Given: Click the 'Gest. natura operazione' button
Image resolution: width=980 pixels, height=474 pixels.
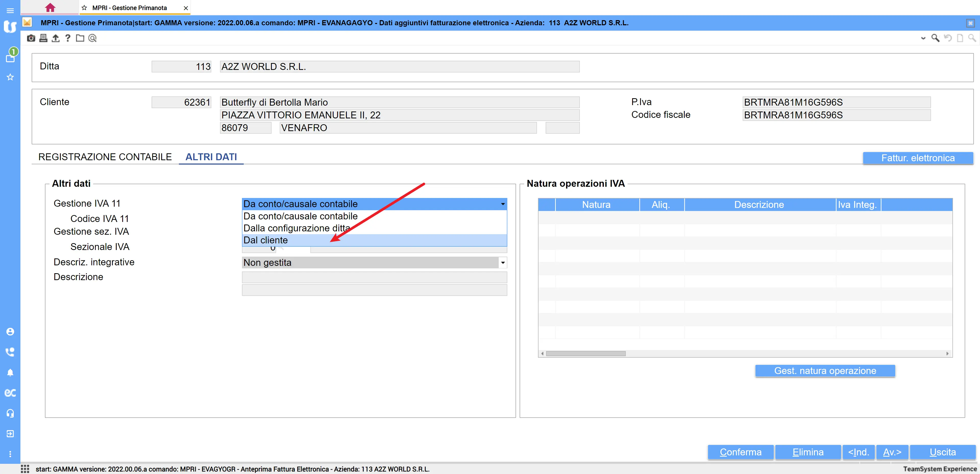Looking at the screenshot, I should [825, 370].
